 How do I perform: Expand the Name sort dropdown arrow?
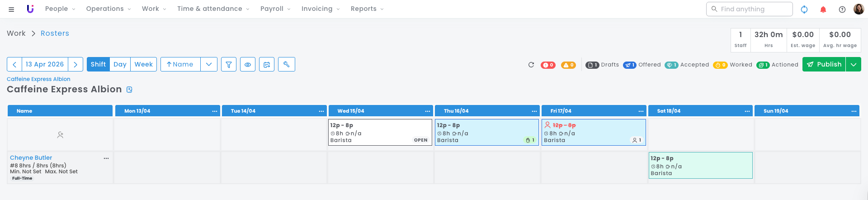(x=209, y=64)
